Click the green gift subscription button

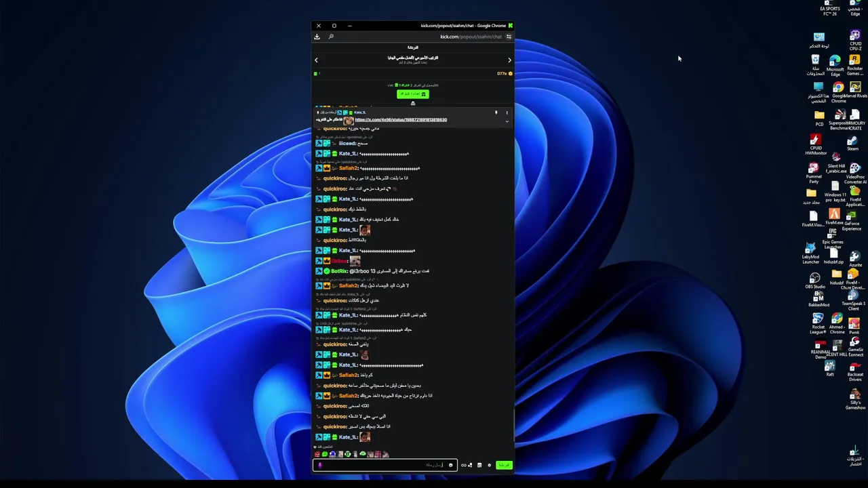click(x=413, y=94)
